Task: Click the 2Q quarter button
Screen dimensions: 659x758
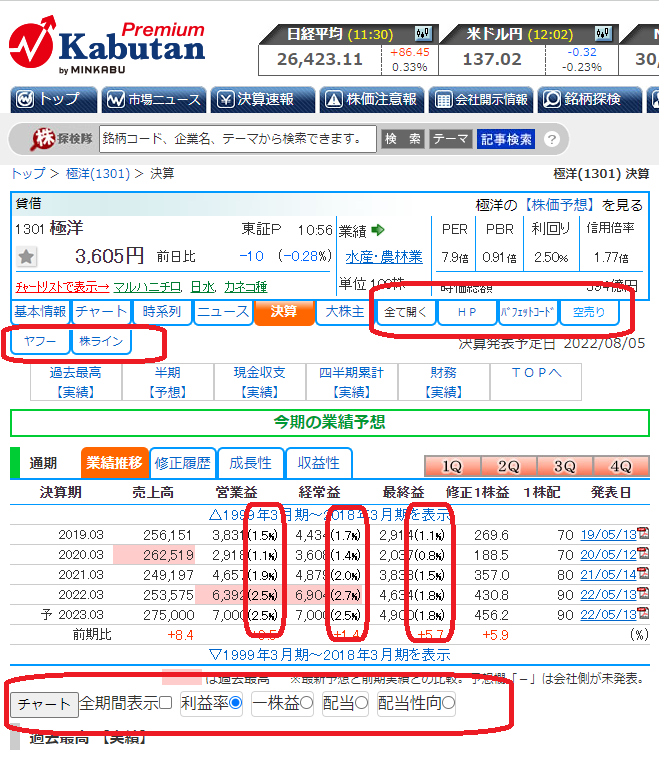Action: pos(509,466)
